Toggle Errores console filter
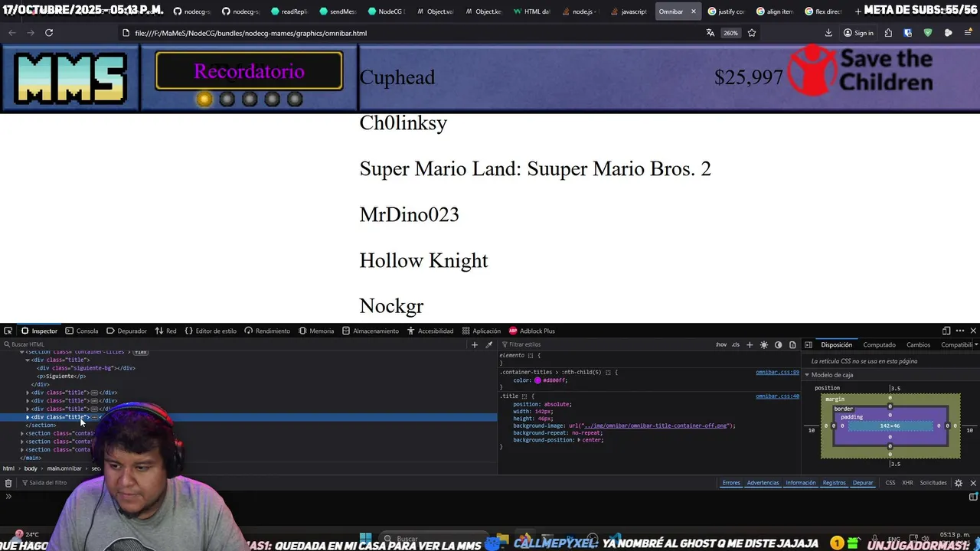980x551 pixels. (x=731, y=483)
